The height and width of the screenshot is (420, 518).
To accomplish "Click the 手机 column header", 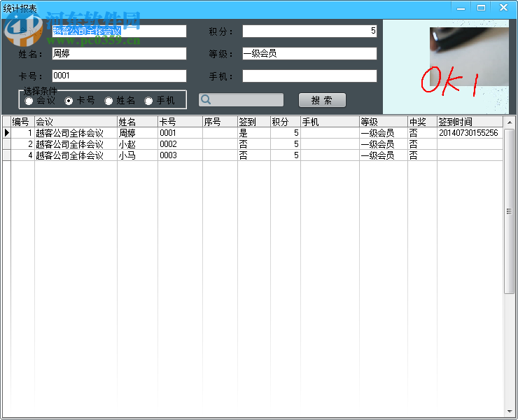I will click(330, 122).
